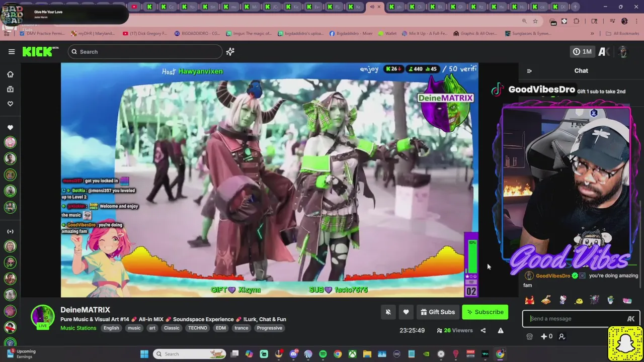Close the active browser tab
The height and width of the screenshot is (362, 644).
click(379, 7)
